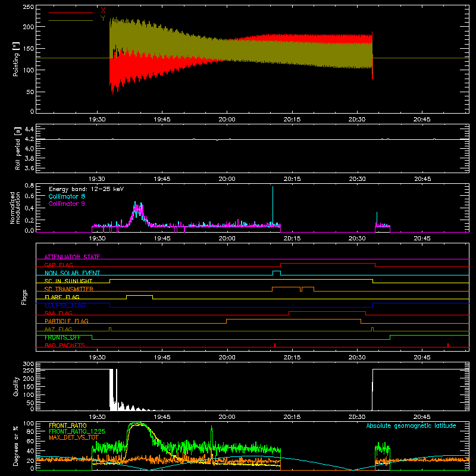This screenshot has width=476, height=476.
Task: Click the 19:45 label under the Flags plot
Action: pos(162,358)
